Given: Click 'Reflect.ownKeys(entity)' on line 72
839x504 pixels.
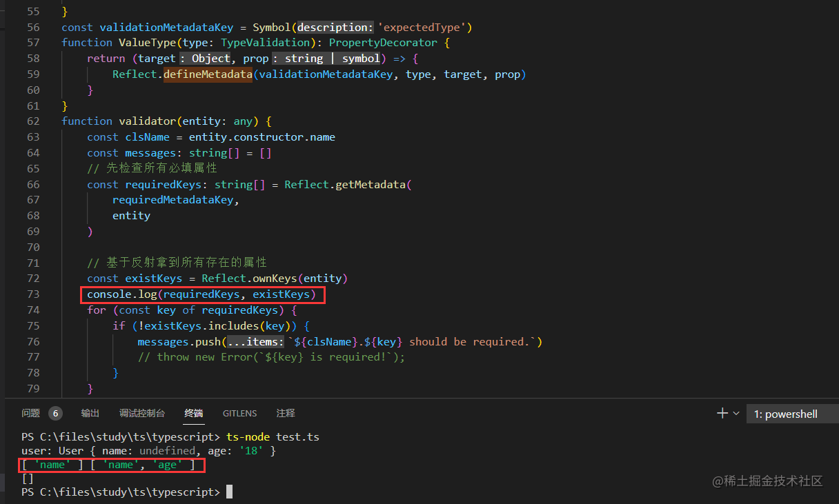Looking at the screenshot, I should coord(275,279).
